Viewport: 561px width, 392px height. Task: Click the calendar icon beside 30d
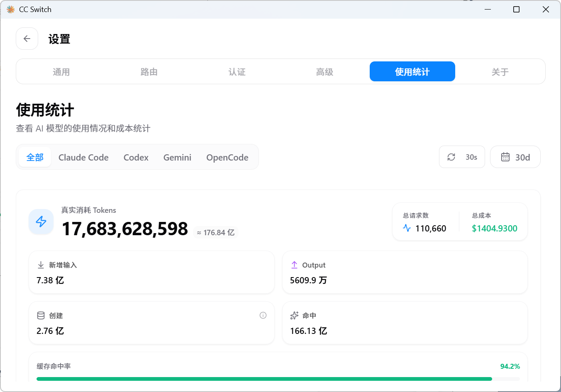505,157
